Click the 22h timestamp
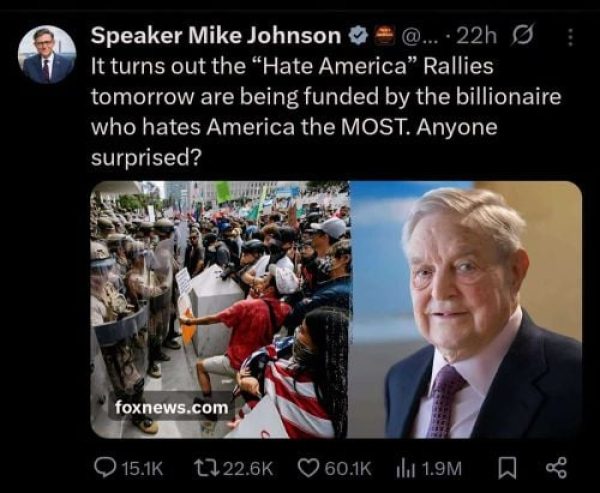This screenshot has height=493, width=600. tap(477, 36)
